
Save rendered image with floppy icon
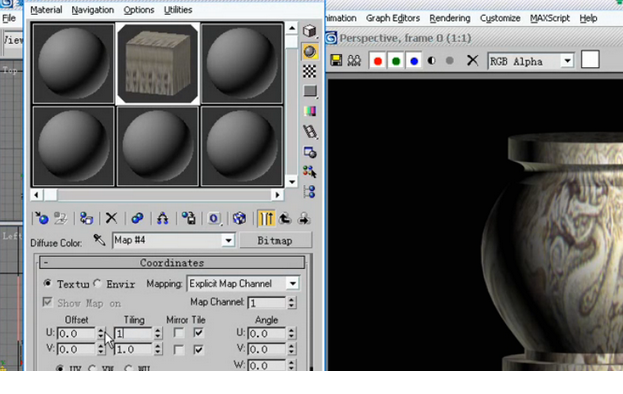point(336,60)
